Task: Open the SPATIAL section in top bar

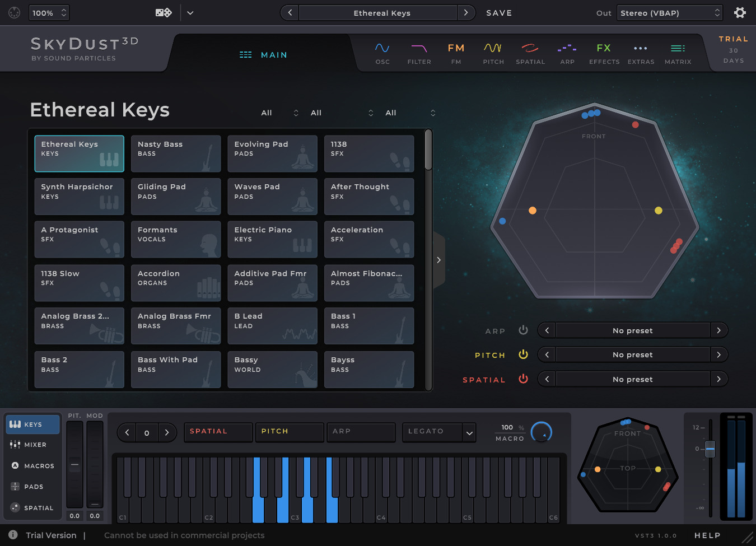Action: coord(530,54)
